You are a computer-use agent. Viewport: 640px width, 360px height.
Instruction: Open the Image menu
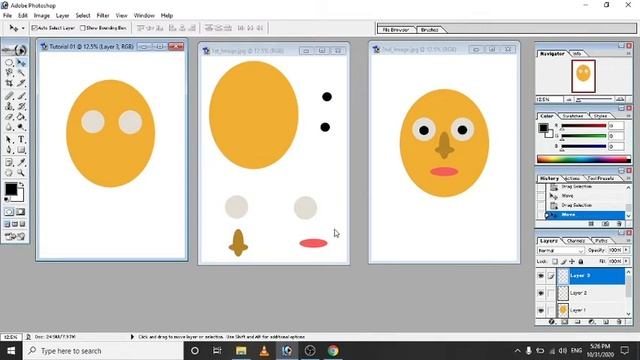click(x=42, y=16)
